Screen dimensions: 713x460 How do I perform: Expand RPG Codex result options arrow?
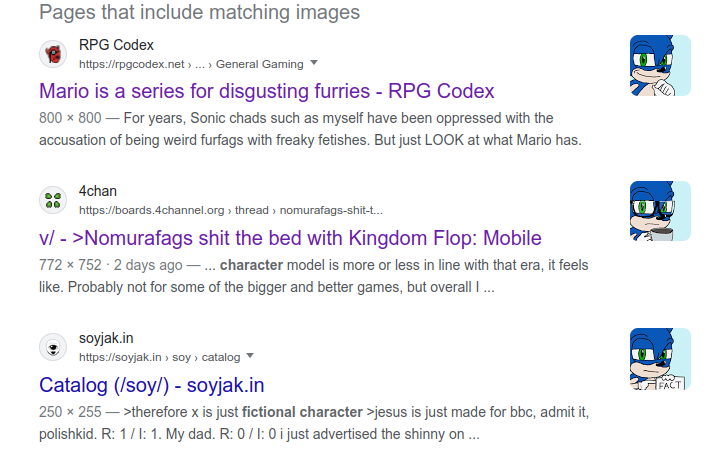314,63
